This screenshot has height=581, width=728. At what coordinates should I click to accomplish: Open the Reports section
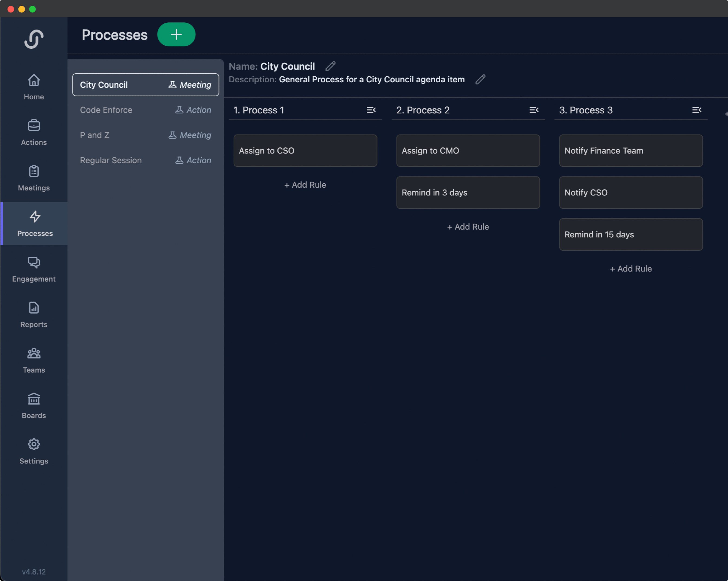34,315
